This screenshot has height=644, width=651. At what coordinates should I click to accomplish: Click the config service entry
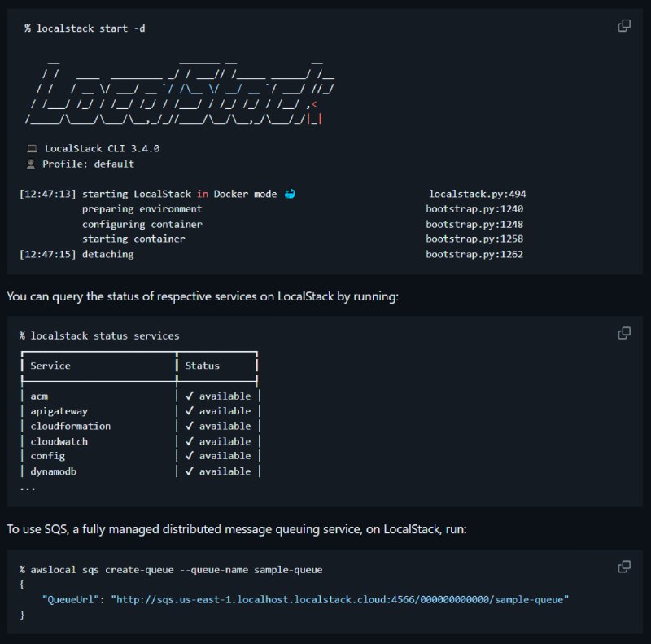48,456
